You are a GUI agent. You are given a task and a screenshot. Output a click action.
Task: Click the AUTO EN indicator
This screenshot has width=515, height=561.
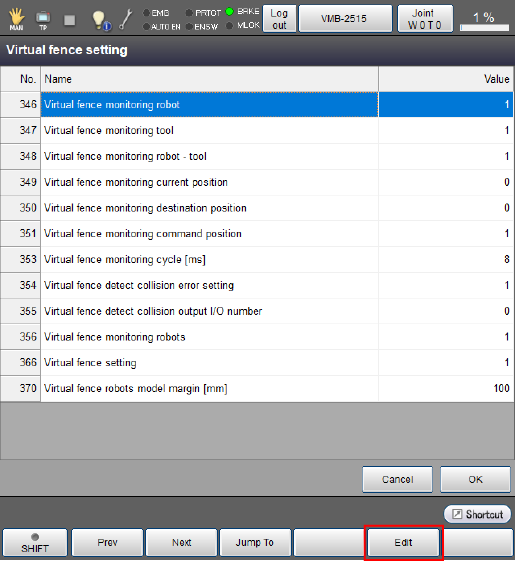162,27
